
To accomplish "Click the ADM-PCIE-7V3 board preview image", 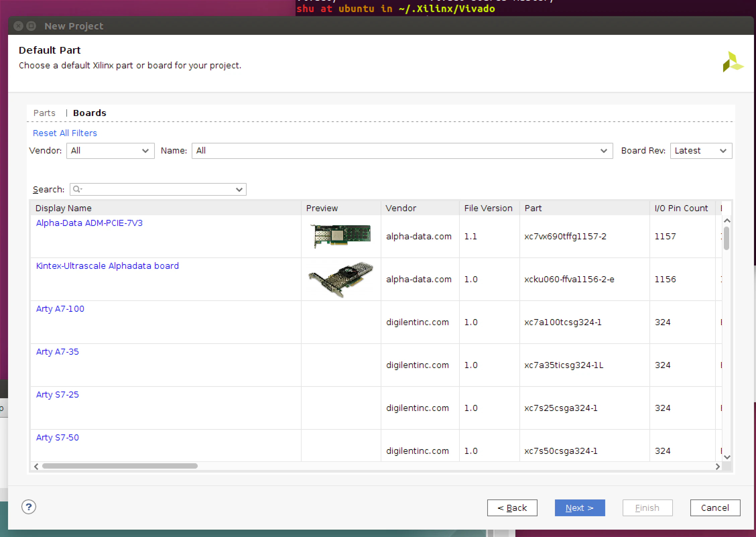I will coord(340,236).
